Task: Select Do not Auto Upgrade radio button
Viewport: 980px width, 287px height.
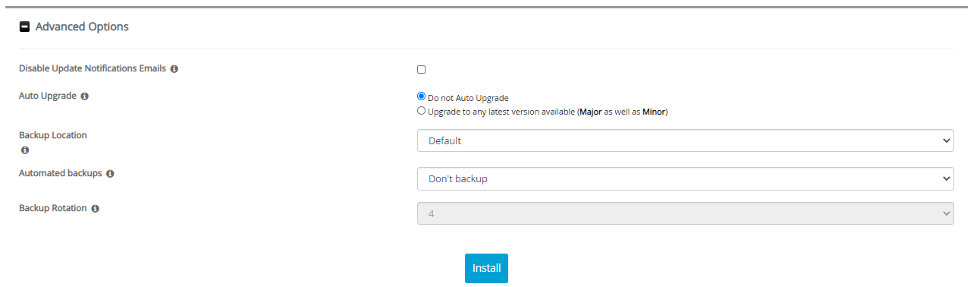Action: (422, 97)
